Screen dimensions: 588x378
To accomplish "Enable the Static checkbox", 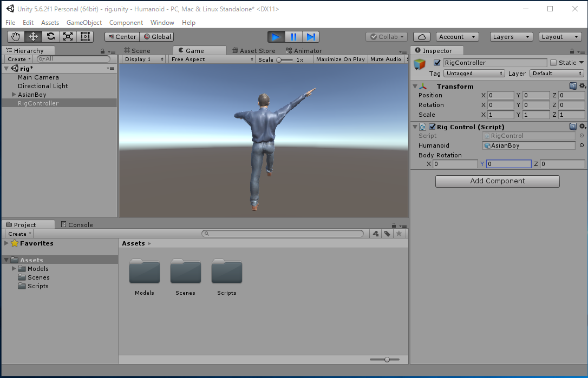I will point(553,63).
